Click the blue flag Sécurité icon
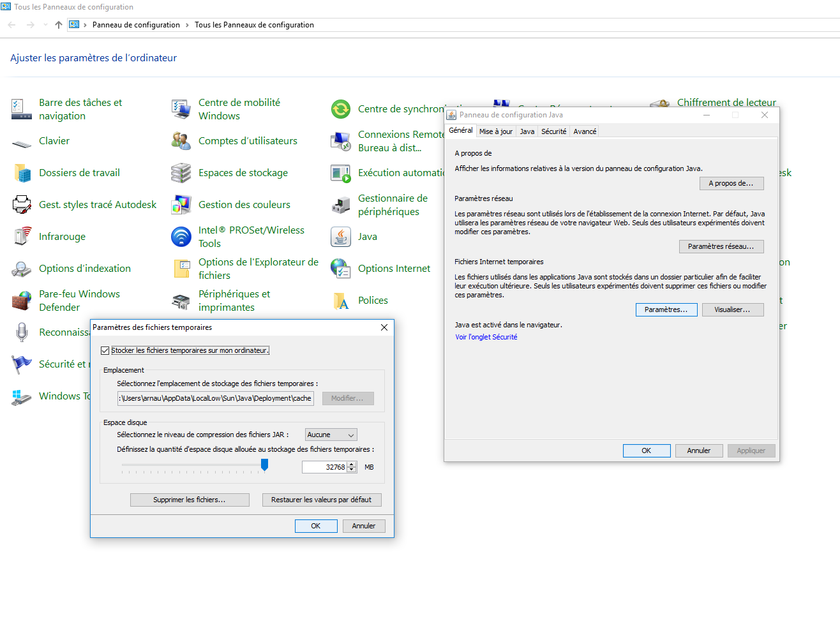This screenshot has height=633, width=840. (x=22, y=364)
